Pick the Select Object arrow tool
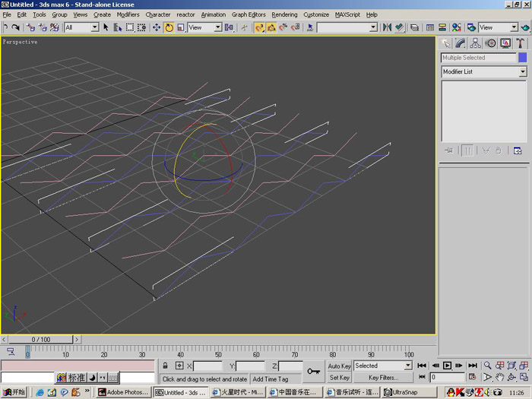 pos(106,27)
